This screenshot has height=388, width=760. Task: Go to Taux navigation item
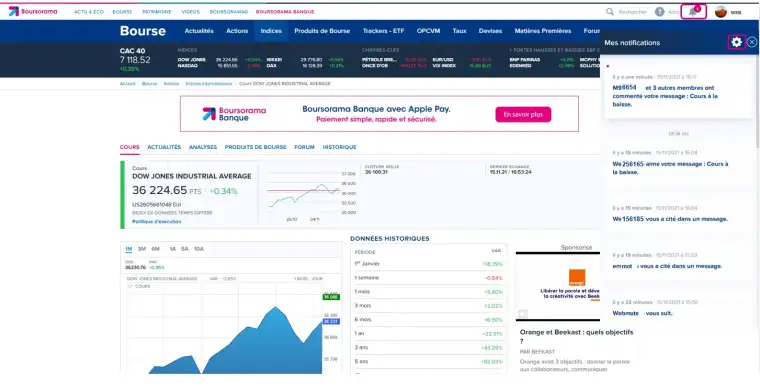(459, 31)
